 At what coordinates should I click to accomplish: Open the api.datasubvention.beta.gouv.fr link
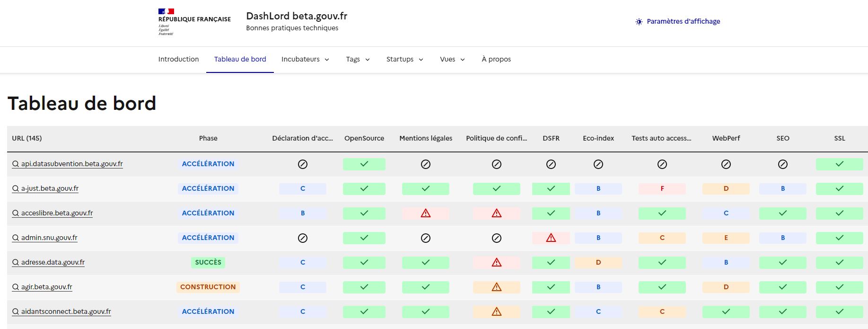[67, 164]
